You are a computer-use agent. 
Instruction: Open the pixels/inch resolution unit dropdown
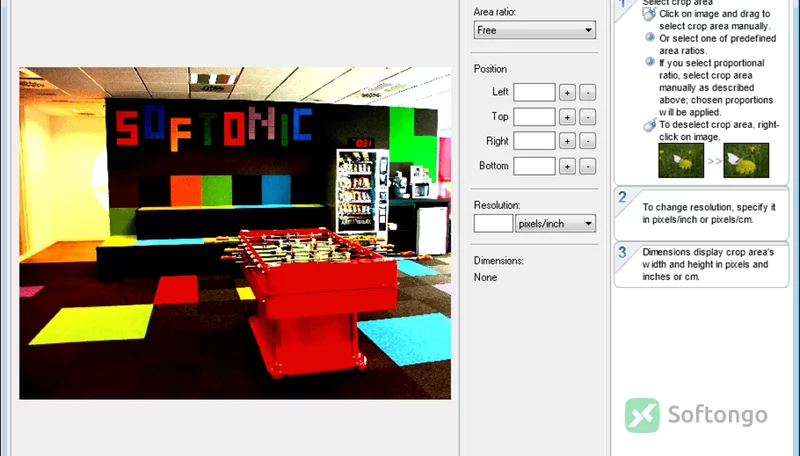[x=555, y=223]
